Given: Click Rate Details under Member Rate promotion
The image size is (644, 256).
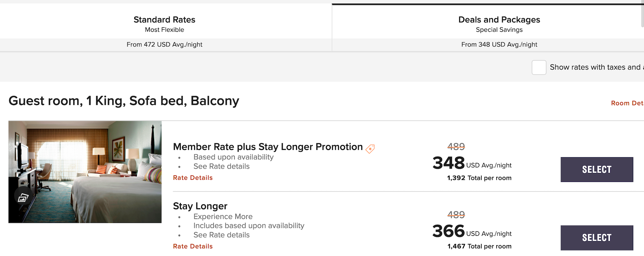Looking at the screenshot, I should (x=192, y=177).
